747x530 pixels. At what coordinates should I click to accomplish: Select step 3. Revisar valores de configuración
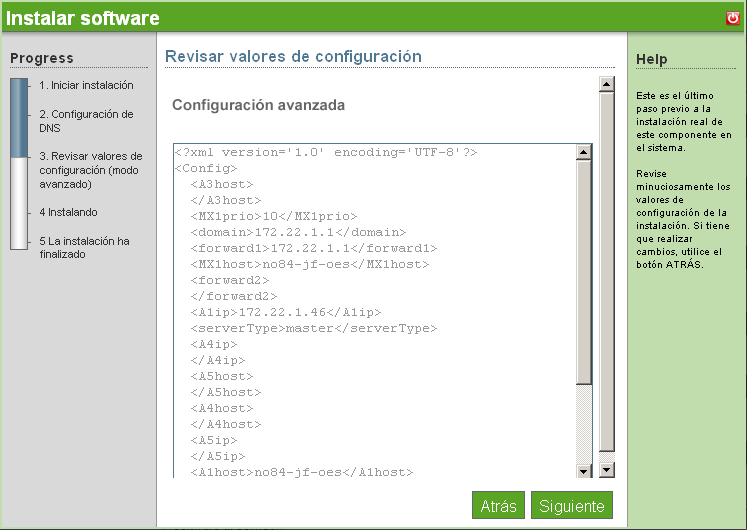pos(91,170)
